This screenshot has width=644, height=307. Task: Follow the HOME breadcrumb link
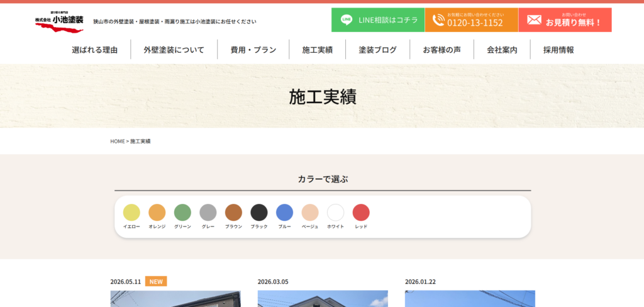point(118,141)
